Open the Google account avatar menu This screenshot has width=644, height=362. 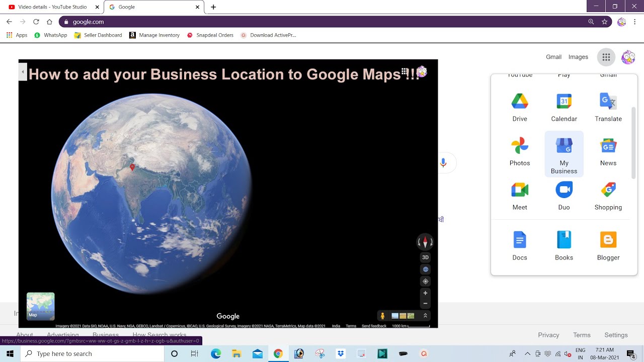(628, 57)
